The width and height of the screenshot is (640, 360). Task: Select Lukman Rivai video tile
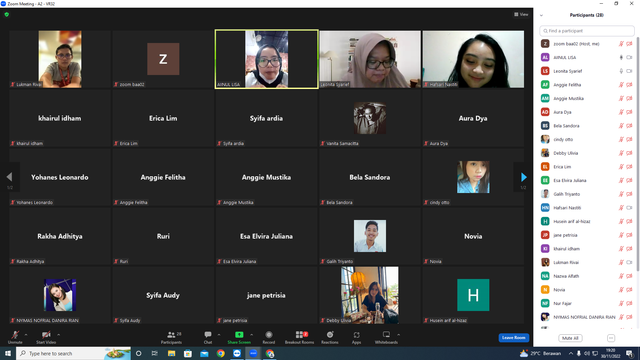click(60, 59)
